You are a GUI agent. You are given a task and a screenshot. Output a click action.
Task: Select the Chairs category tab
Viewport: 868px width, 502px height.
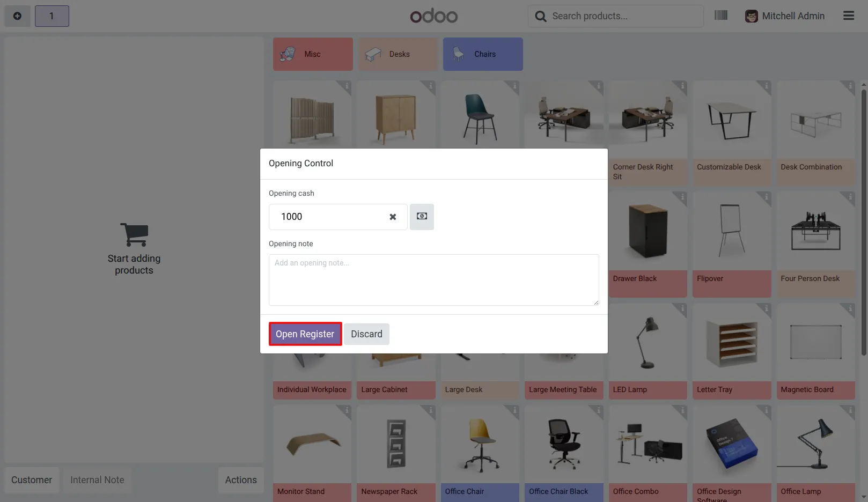(483, 54)
